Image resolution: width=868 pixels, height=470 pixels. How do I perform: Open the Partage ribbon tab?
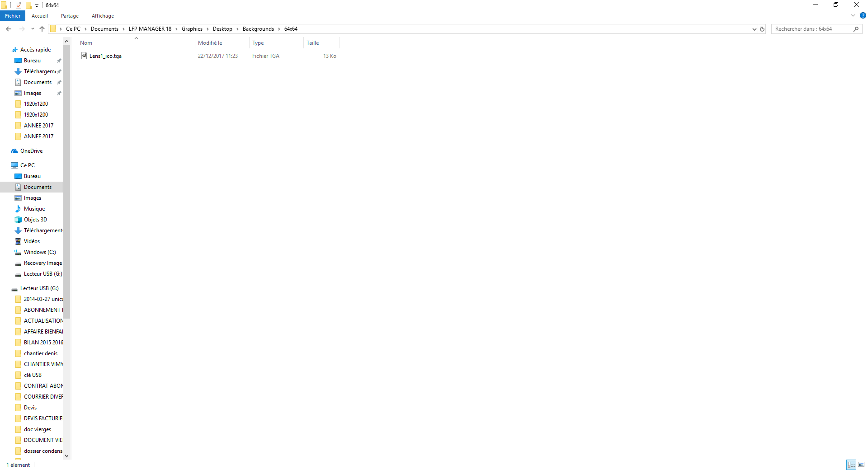pos(70,16)
